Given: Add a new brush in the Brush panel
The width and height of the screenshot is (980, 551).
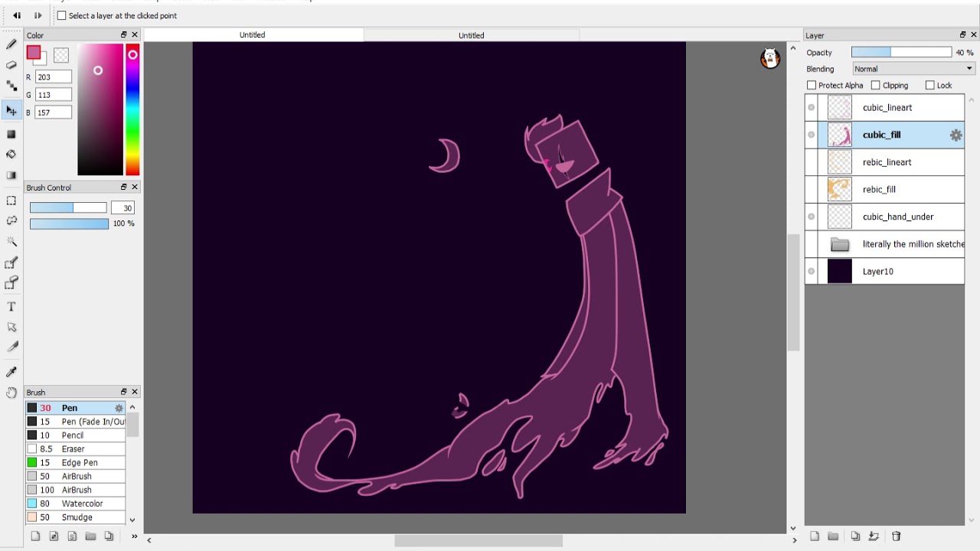Looking at the screenshot, I should pyautogui.click(x=35, y=536).
